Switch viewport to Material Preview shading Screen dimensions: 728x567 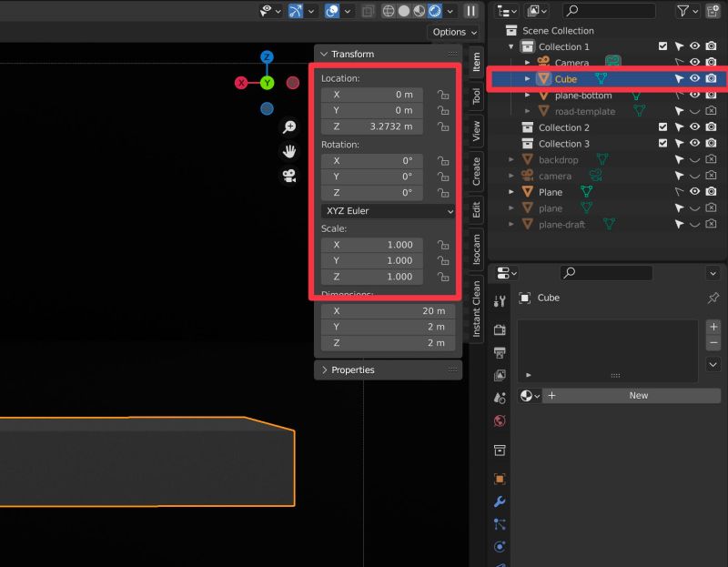419,10
